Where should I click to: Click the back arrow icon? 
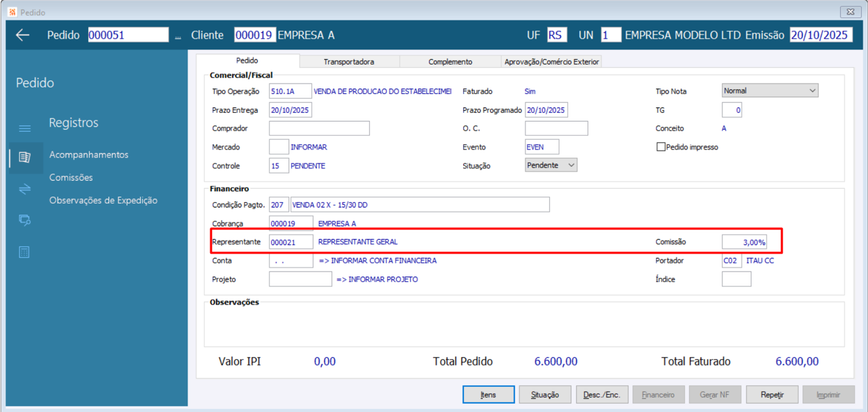coord(23,35)
